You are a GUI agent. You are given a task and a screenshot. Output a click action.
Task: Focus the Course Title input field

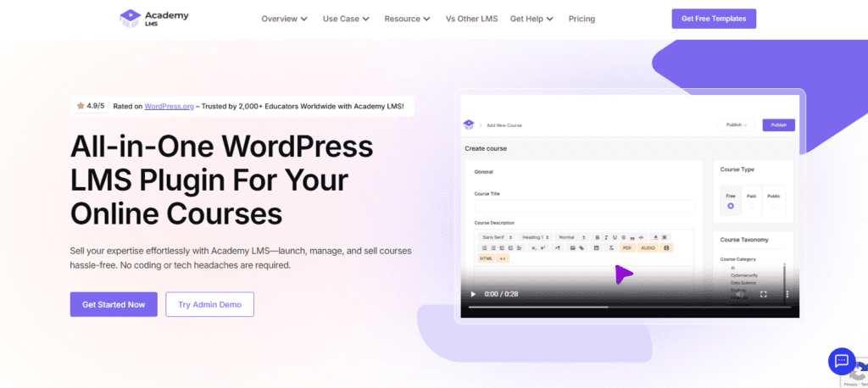pyautogui.click(x=584, y=206)
